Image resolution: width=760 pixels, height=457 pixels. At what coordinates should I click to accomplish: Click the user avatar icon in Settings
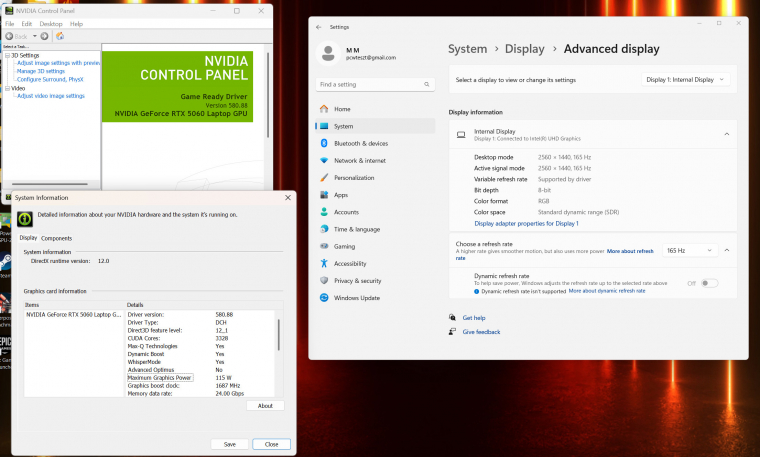coord(328,53)
